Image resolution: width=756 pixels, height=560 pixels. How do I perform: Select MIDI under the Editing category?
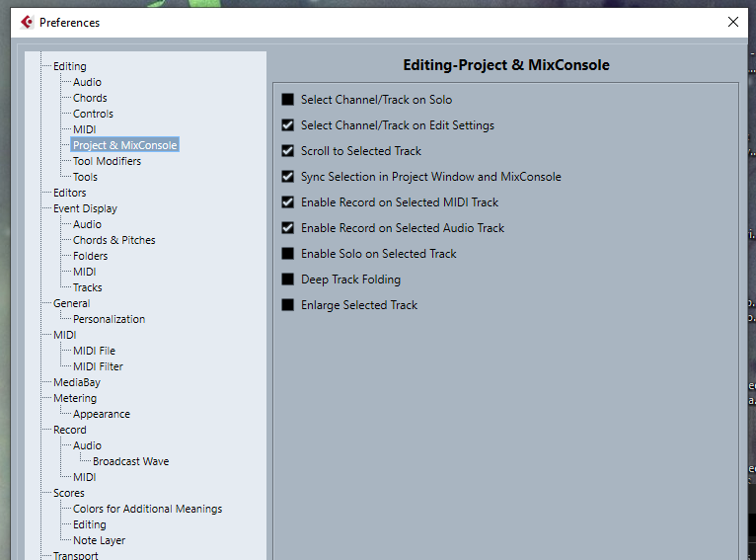click(84, 129)
